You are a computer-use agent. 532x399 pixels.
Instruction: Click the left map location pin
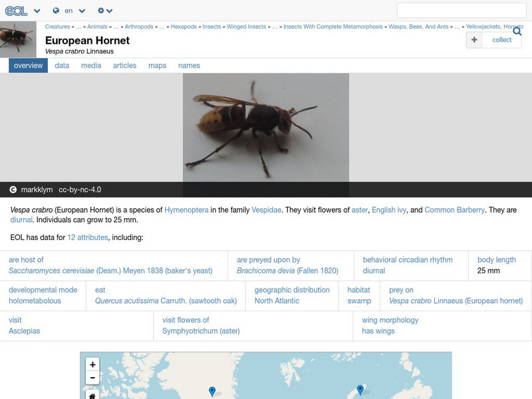point(212,391)
